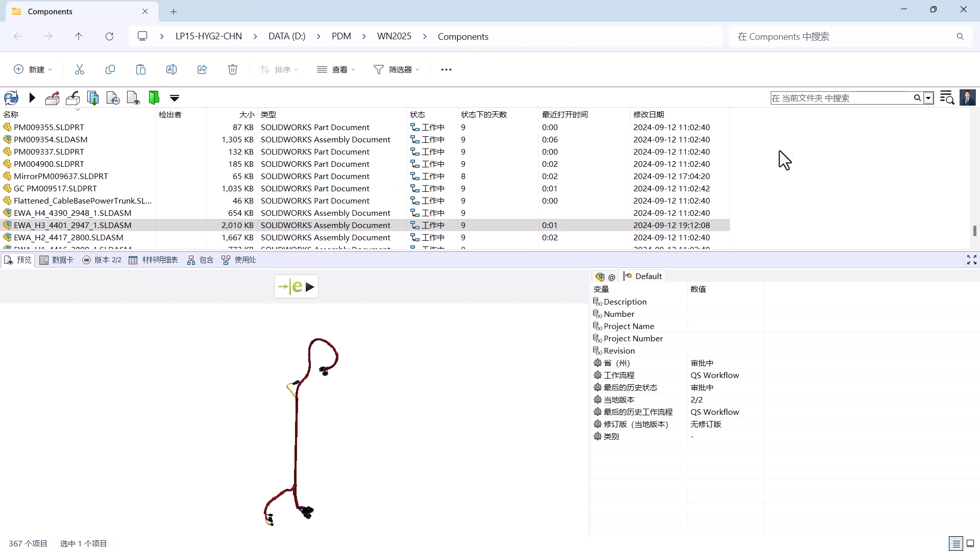Click the user profile photo in the PDM toolbar
Screen dimensions: 980x551
[x=968, y=97]
